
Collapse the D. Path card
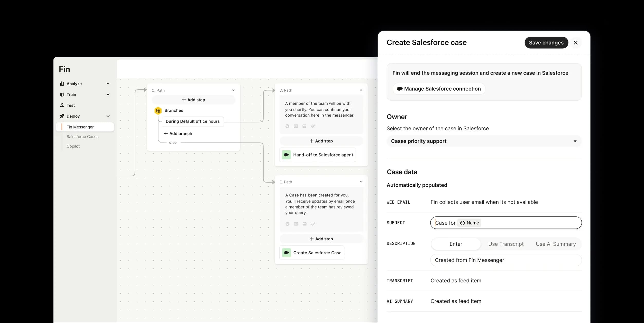point(361,90)
